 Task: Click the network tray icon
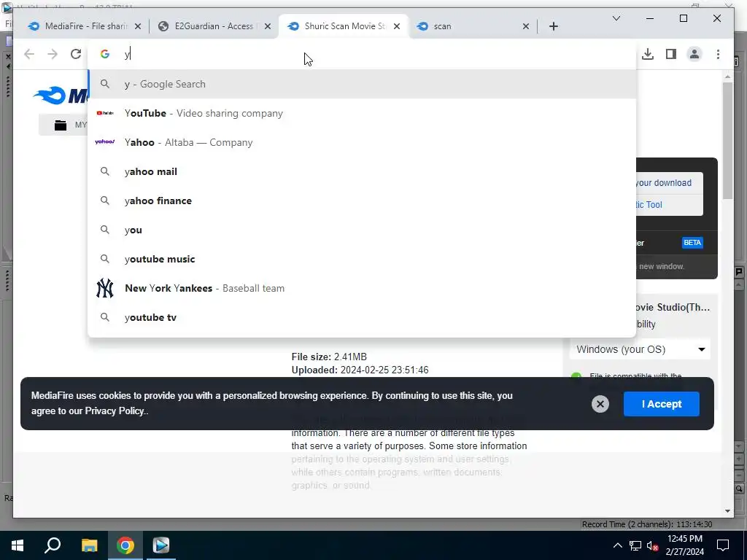tap(635, 545)
